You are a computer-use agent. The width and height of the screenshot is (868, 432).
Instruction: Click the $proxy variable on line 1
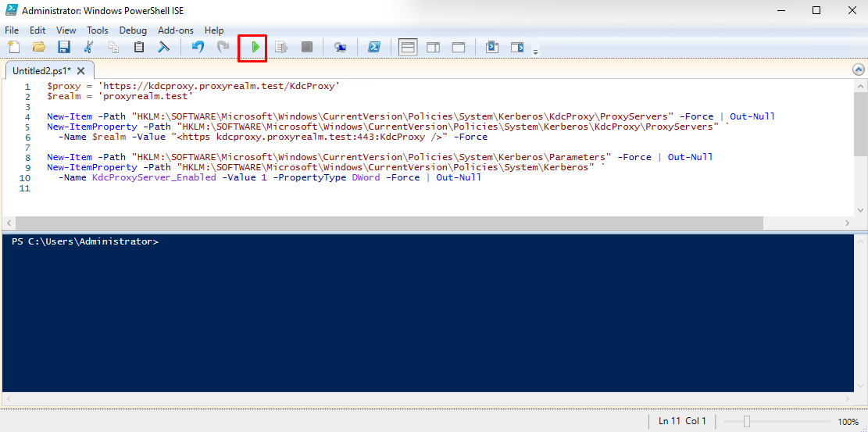[63, 87]
